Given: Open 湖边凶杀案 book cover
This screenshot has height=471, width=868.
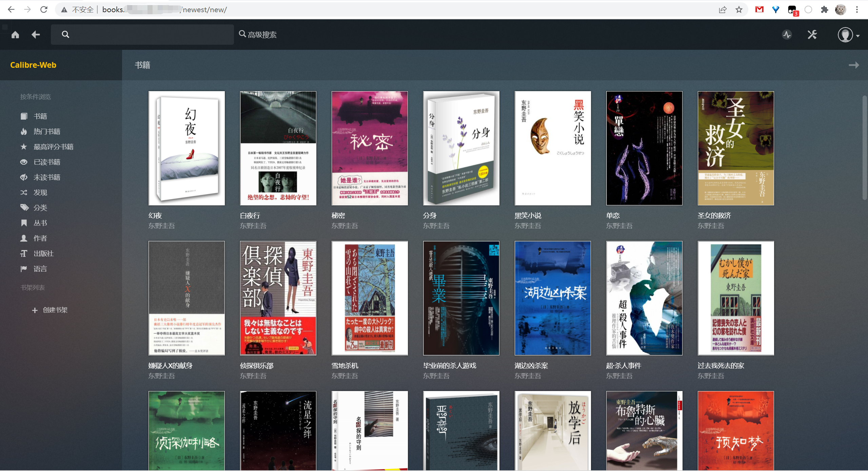Looking at the screenshot, I should click(553, 298).
